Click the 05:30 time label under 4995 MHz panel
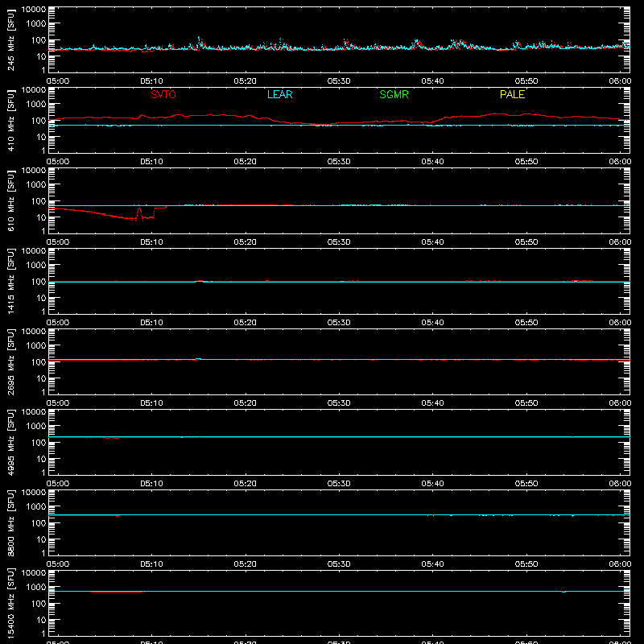This screenshot has width=644, height=644. pos(339,484)
